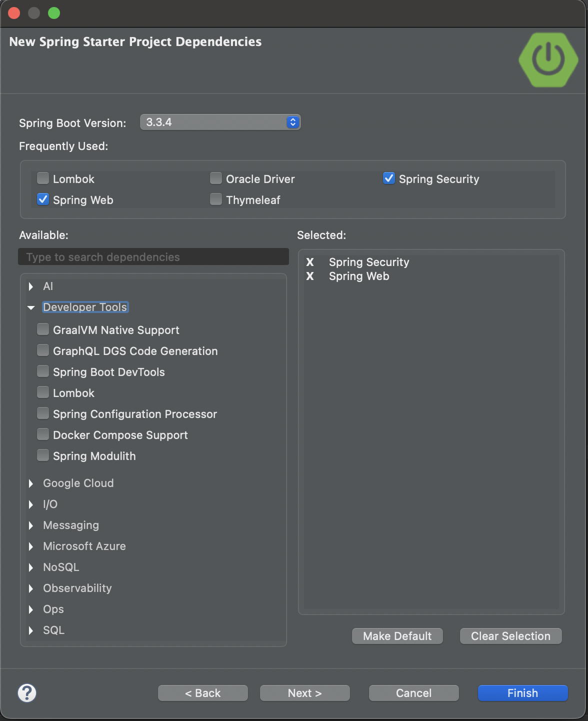
Task: Check GraphQL DGS Code Generation
Action: (43, 350)
